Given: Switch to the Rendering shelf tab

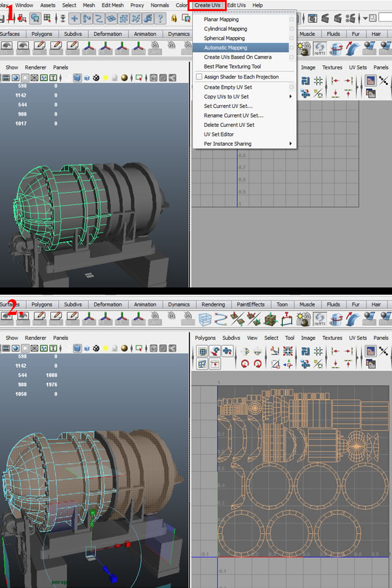Looking at the screenshot, I should point(213,304).
